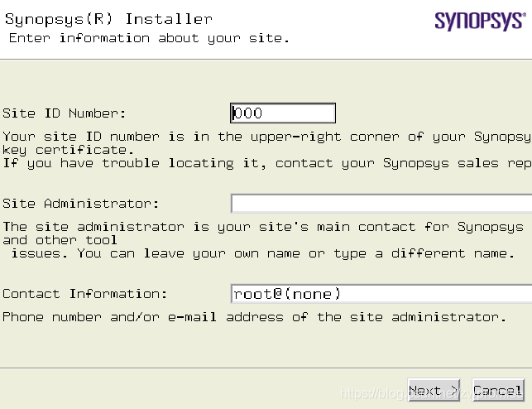Click the line starting "Your site ID number is"
532x409 pixels.
266,137
